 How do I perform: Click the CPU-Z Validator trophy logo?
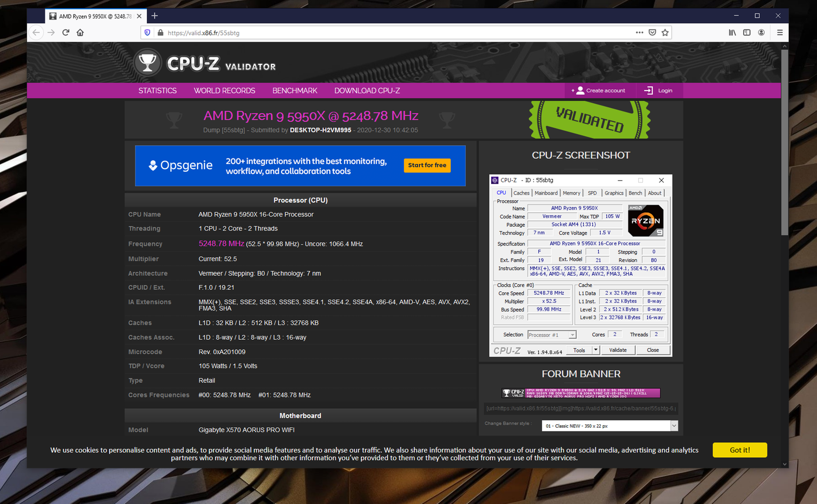click(148, 63)
